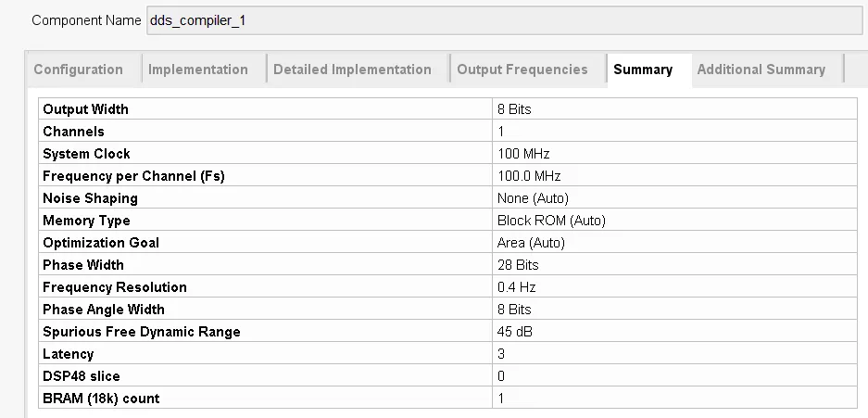Select the 45 dB dynamic range value
Image resolution: width=868 pixels, height=418 pixels.
click(x=515, y=332)
